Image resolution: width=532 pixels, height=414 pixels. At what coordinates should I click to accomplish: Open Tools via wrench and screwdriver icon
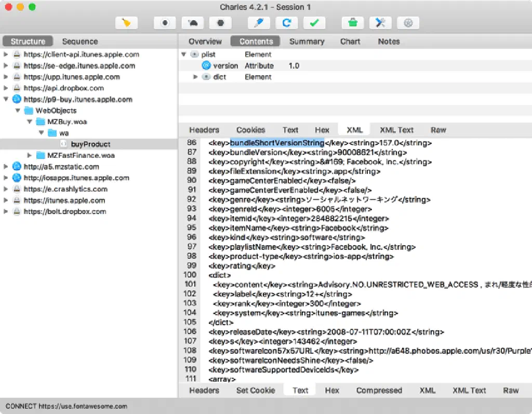pyautogui.click(x=380, y=23)
